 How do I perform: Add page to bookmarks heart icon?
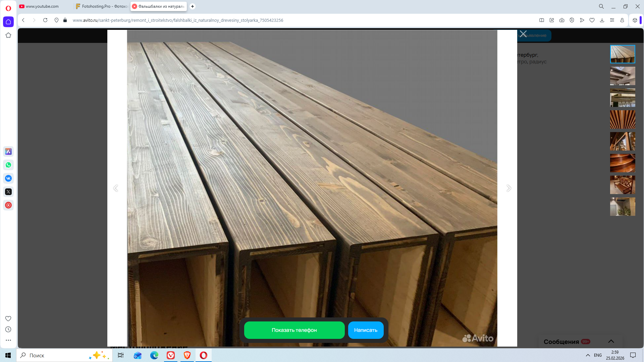pos(592,20)
